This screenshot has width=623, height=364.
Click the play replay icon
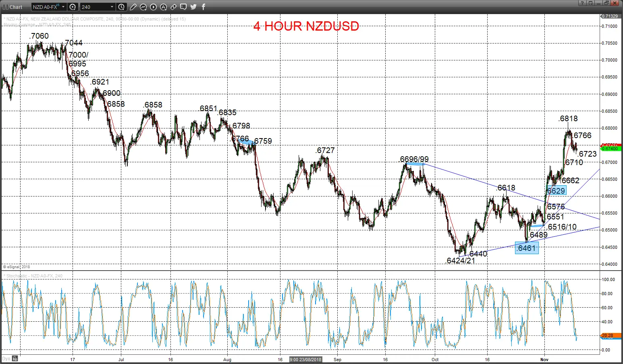pyautogui.click(x=154, y=7)
